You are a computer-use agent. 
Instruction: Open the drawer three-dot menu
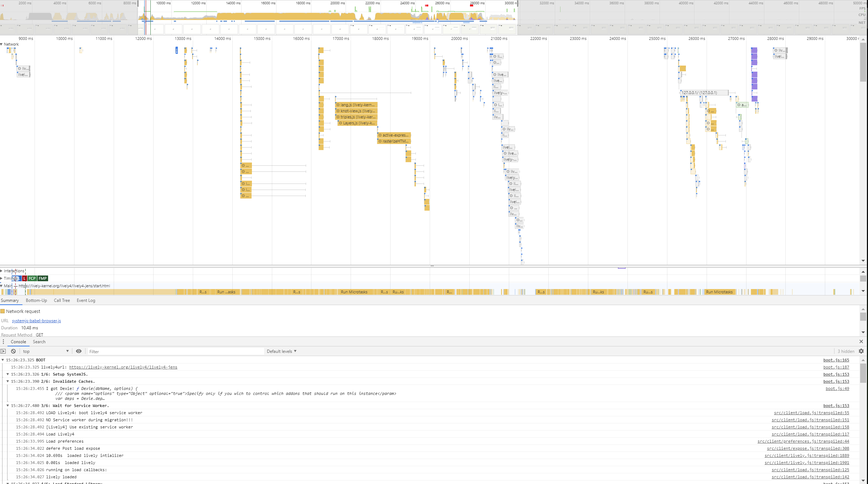(4, 342)
